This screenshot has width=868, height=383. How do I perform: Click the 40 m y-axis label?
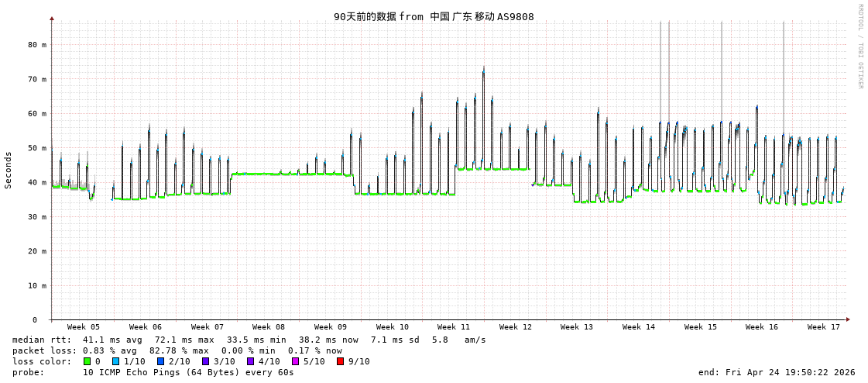point(37,182)
